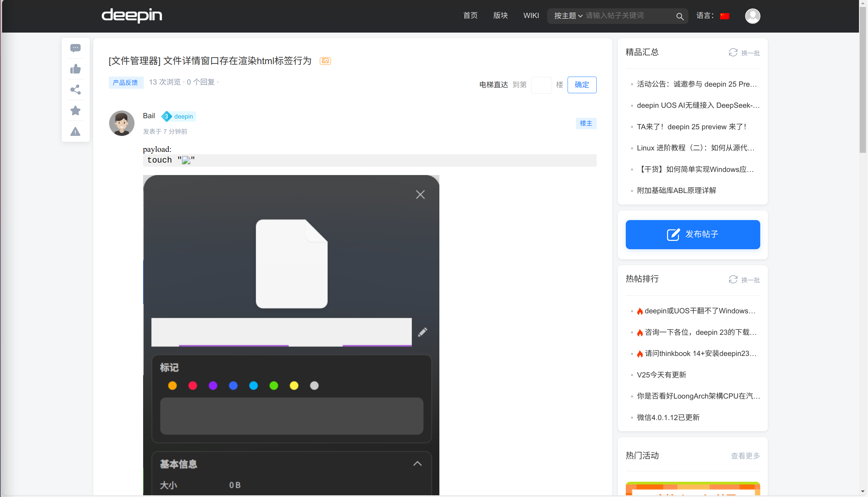868x497 pixels.
Task: Select the red tag color
Action: (193, 386)
